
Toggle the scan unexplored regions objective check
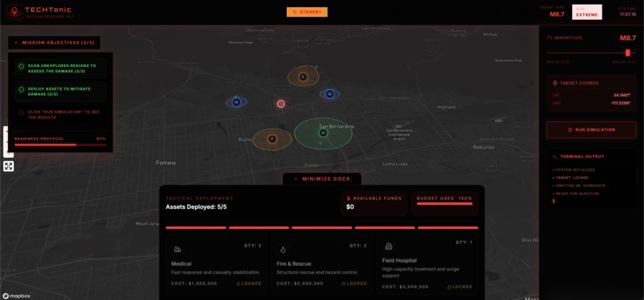(x=22, y=66)
